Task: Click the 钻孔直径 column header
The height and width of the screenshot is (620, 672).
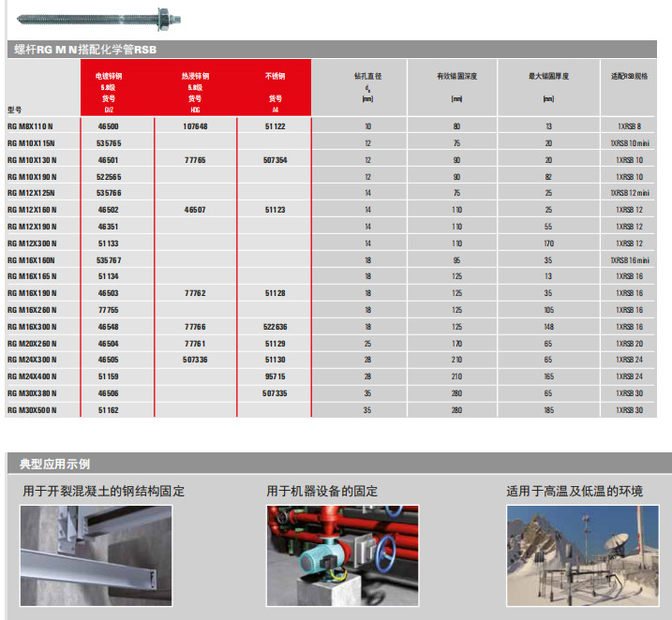Action: coord(367,86)
